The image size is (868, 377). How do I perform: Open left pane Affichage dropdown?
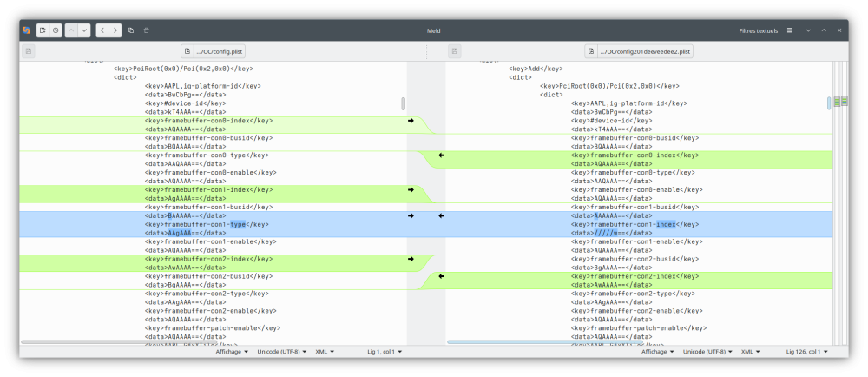232,352
